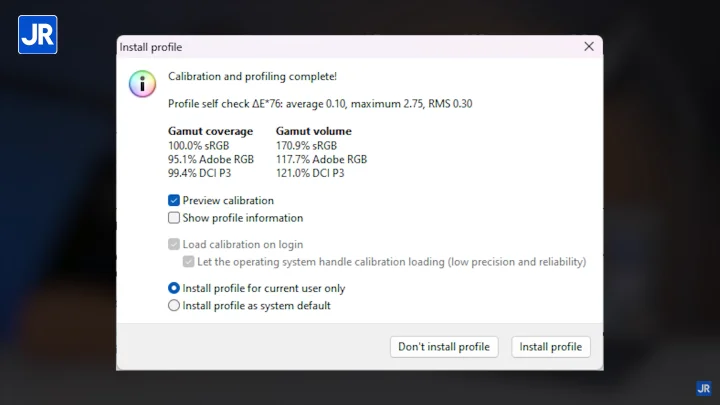Close the Install profile dialog

[x=588, y=47]
